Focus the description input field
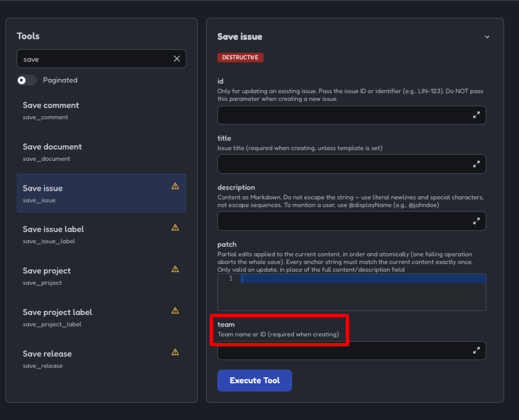The height and width of the screenshot is (420, 519). tap(352, 221)
